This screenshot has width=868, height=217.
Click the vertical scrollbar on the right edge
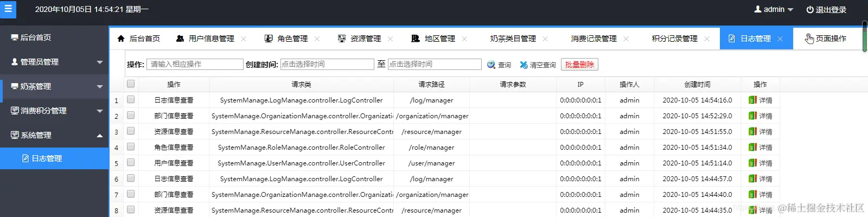pos(865,36)
